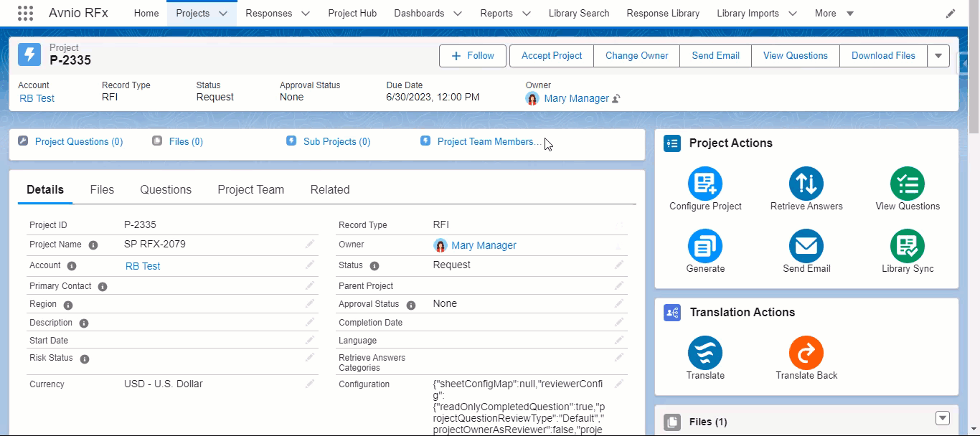Click the orange Translate Back icon
Viewport: 980px width, 436px height.
pos(806,353)
